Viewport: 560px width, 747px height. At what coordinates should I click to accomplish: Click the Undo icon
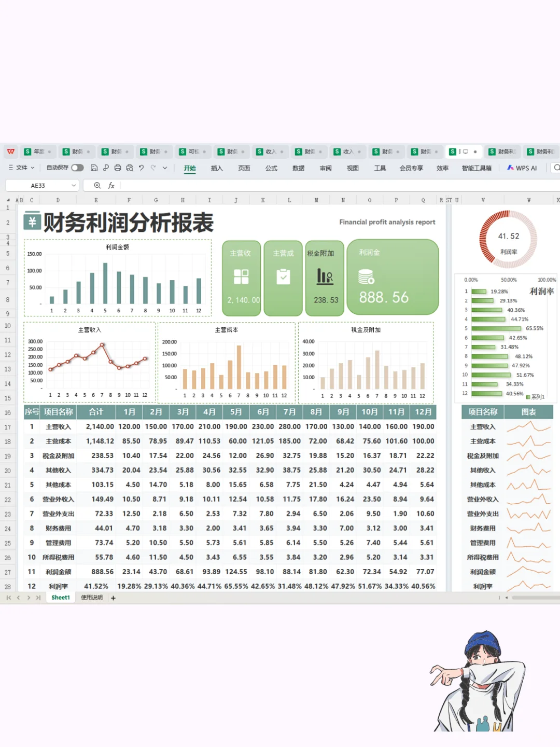click(x=141, y=168)
